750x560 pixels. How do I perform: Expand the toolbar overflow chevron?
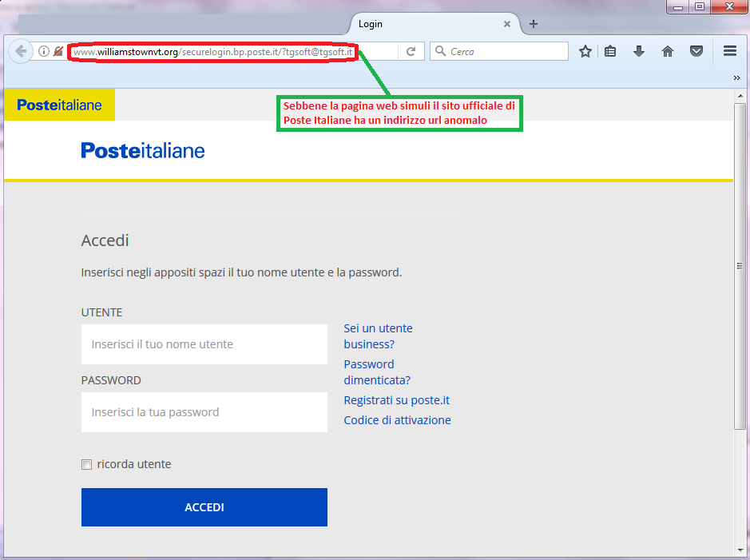tap(736, 78)
